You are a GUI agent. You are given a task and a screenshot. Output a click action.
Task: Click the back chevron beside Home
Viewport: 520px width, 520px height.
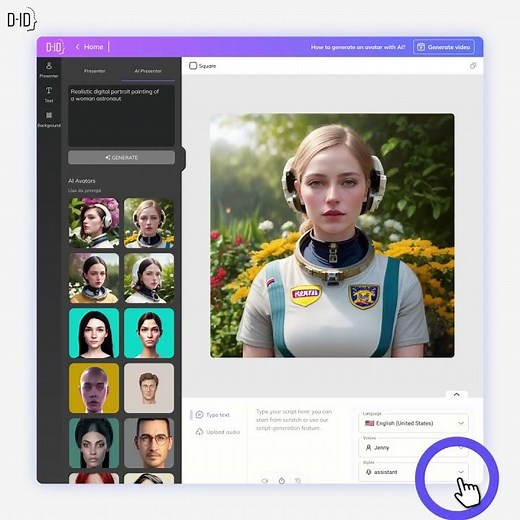77,47
